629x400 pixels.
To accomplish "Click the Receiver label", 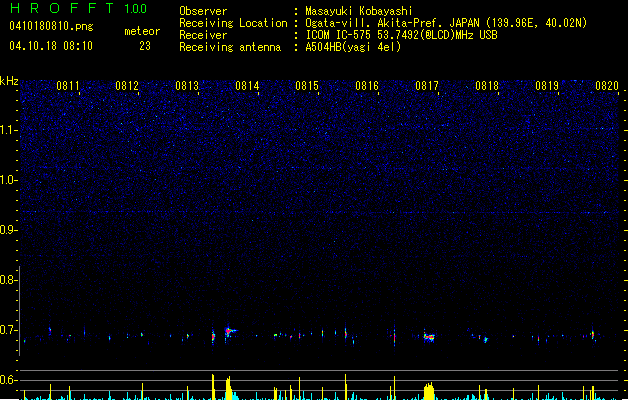I will 203,35.
